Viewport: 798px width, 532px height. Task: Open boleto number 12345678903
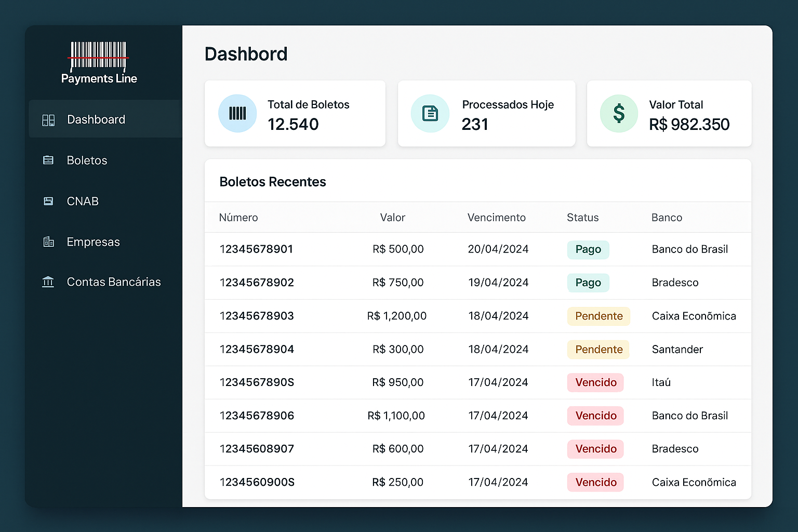coord(257,316)
